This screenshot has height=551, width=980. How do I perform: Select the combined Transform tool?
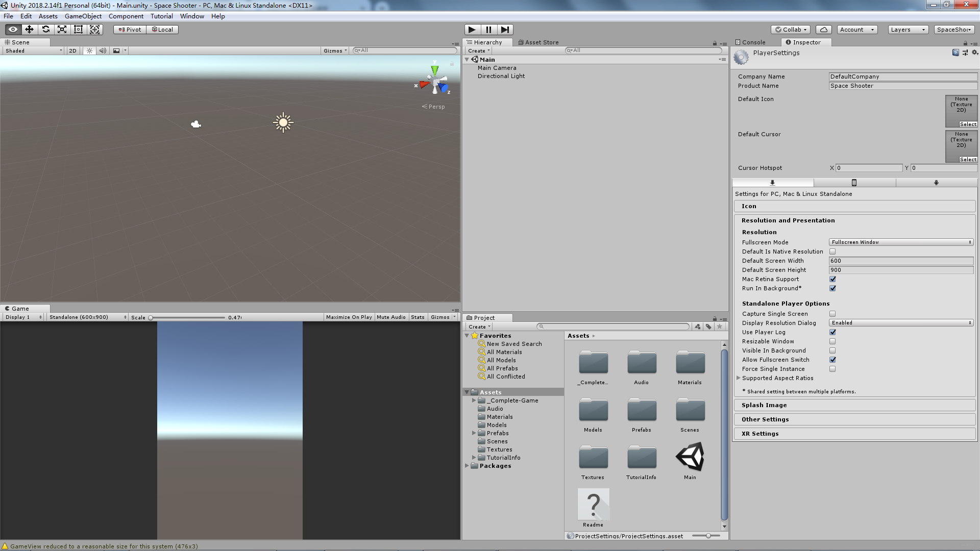95,30
